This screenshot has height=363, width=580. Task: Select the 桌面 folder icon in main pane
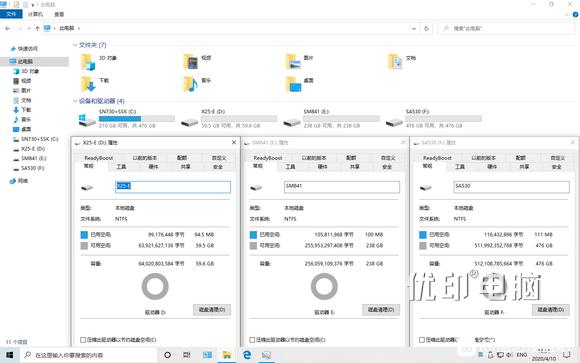click(293, 84)
